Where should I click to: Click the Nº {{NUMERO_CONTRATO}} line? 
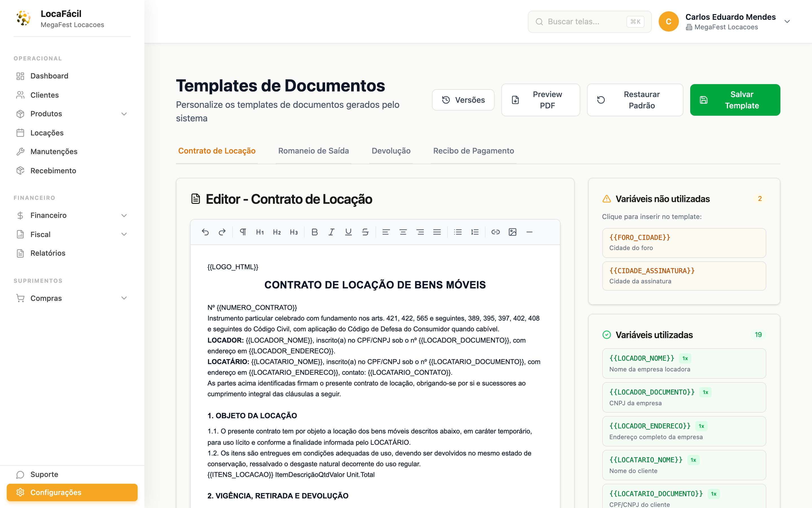coord(252,307)
